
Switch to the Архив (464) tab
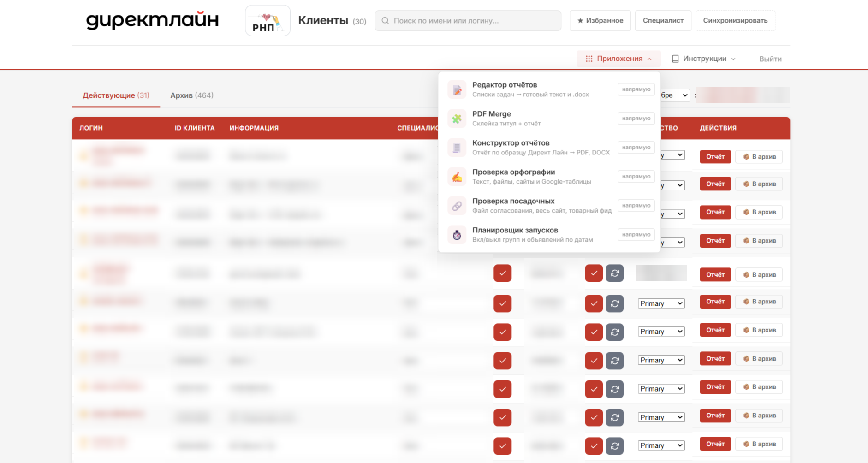(x=192, y=95)
